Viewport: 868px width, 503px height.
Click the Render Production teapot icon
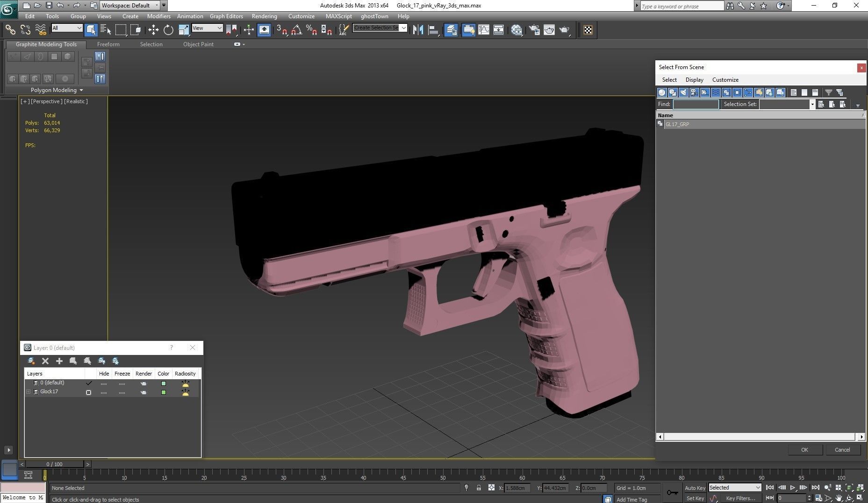[565, 30]
